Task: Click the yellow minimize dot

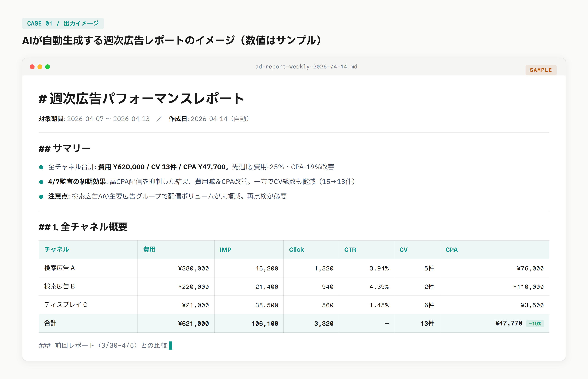Action: [40, 67]
